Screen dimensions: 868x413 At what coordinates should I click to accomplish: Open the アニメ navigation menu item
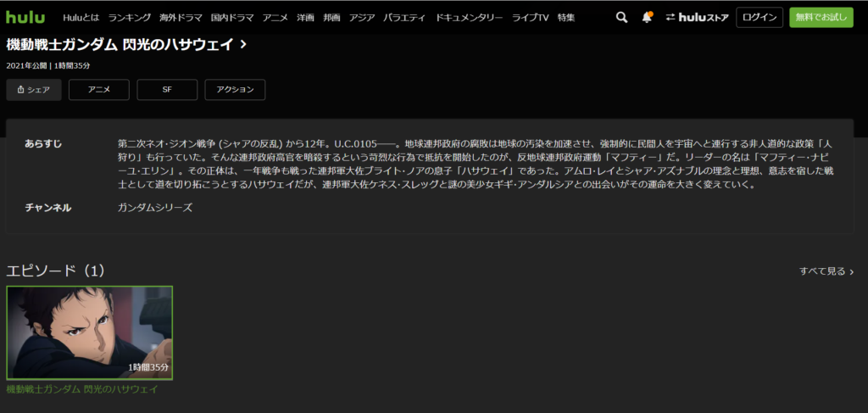pyautogui.click(x=275, y=18)
